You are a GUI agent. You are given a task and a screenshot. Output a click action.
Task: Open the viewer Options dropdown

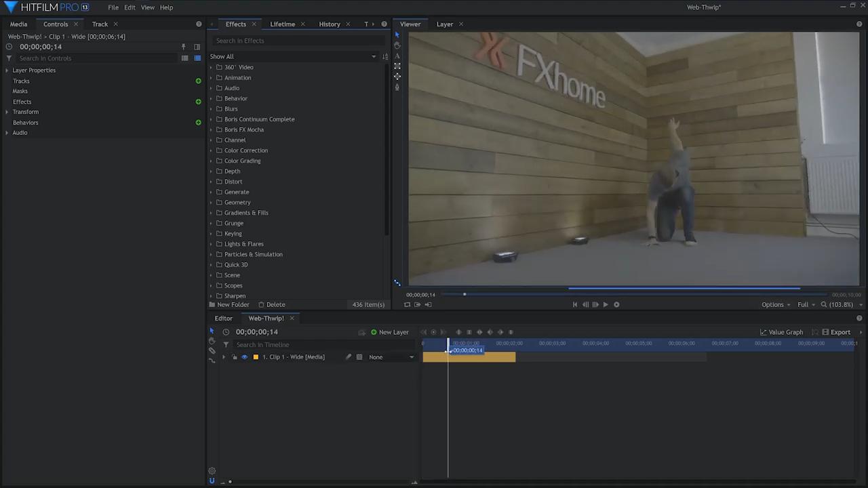776,305
